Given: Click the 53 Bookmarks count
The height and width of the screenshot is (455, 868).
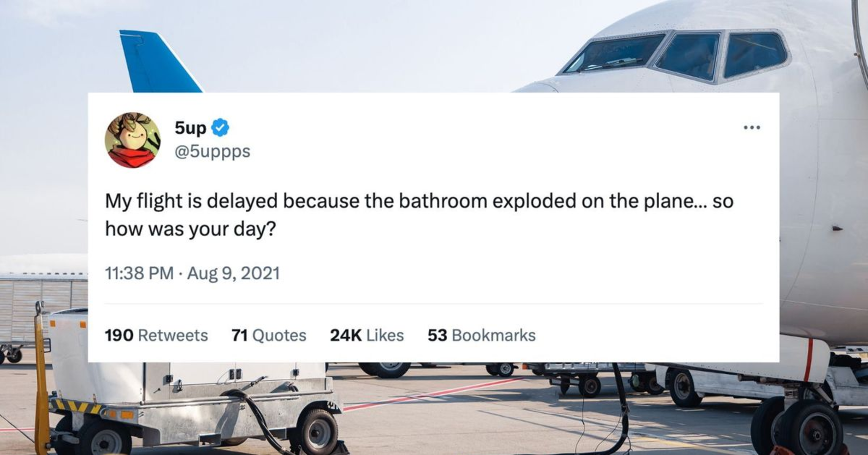Looking at the screenshot, I should click(x=481, y=335).
